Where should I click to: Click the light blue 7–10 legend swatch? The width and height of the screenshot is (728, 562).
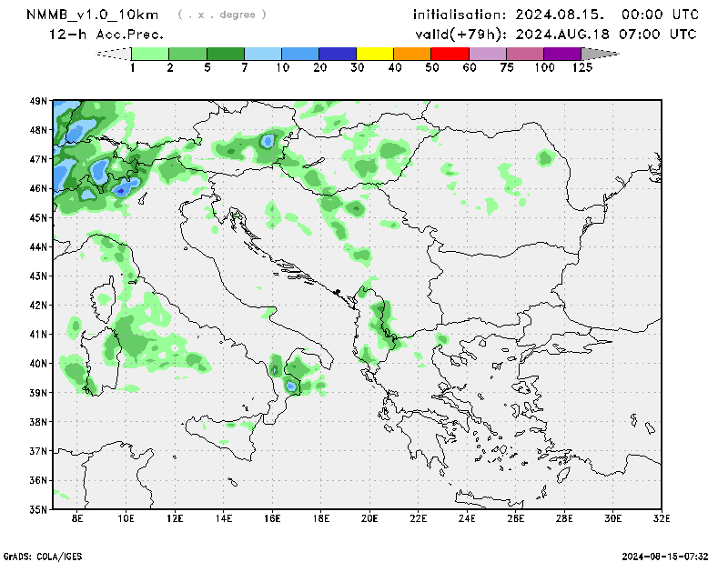tap(263, 54)
